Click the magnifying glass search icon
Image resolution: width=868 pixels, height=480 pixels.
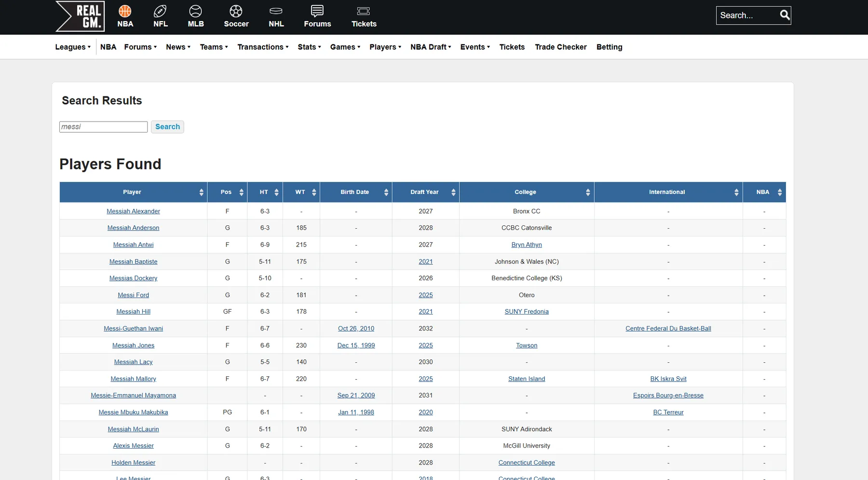[x=785, y=15]
